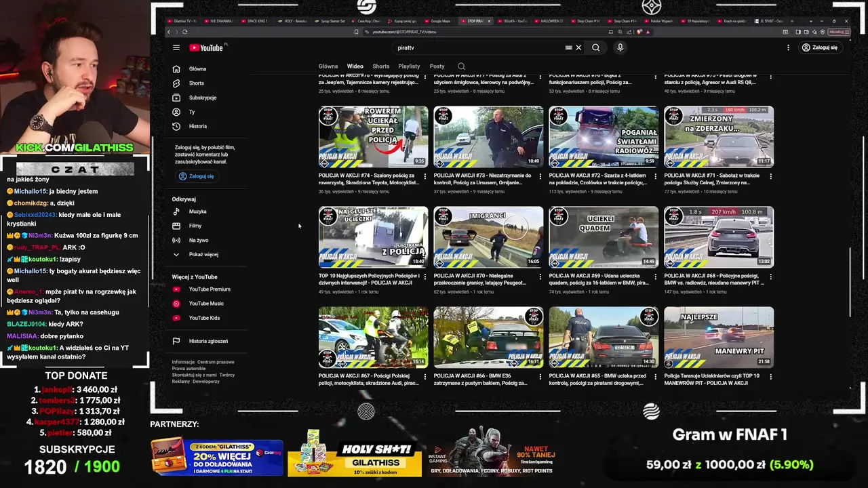Open the on-screen keyboard icon in the search box

568,47
